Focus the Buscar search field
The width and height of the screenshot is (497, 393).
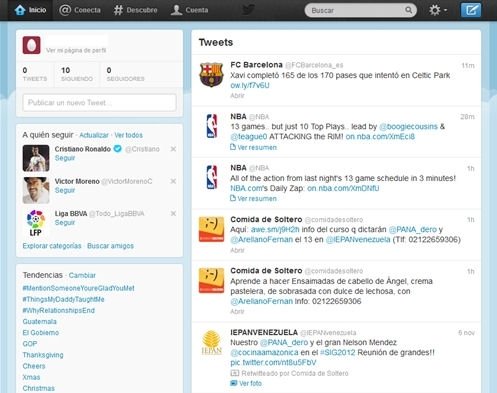point(360,10)
